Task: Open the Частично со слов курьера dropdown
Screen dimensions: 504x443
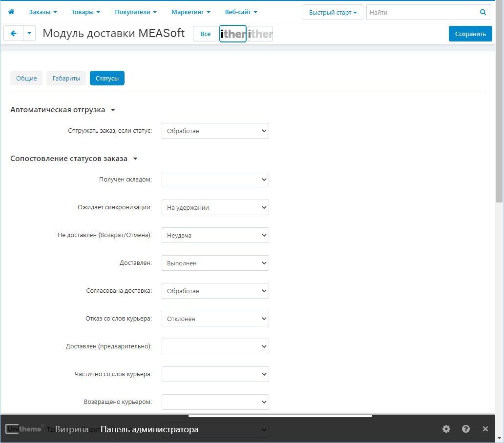Action: point(215,374)
